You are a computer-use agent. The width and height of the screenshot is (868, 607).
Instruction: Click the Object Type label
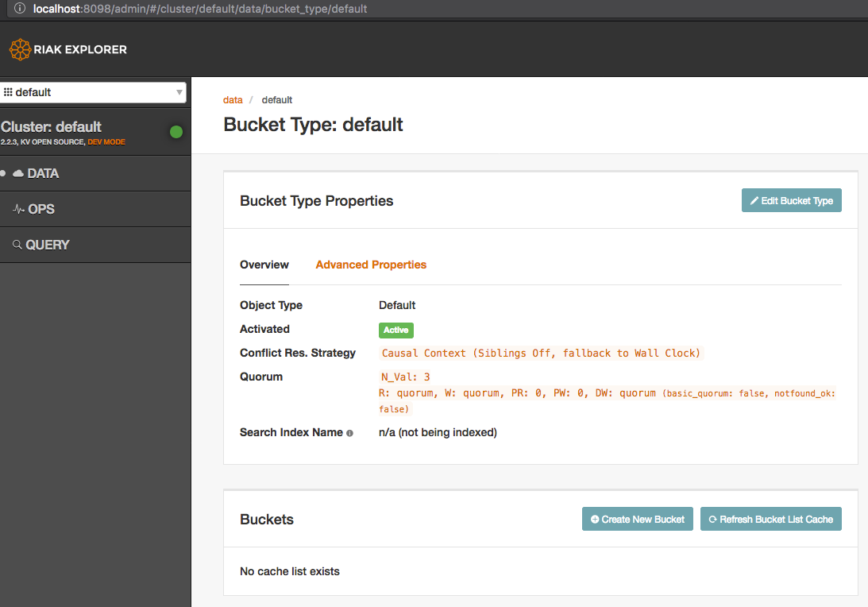pos(272,305)
